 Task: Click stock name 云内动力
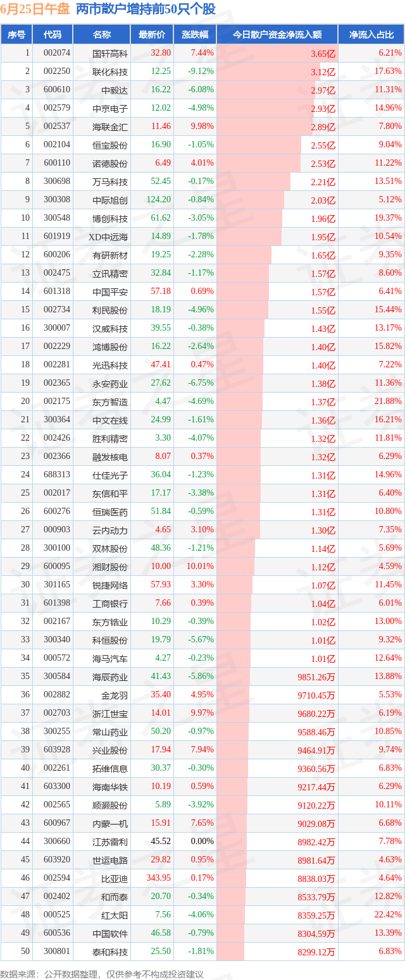[x=110, y=530]
